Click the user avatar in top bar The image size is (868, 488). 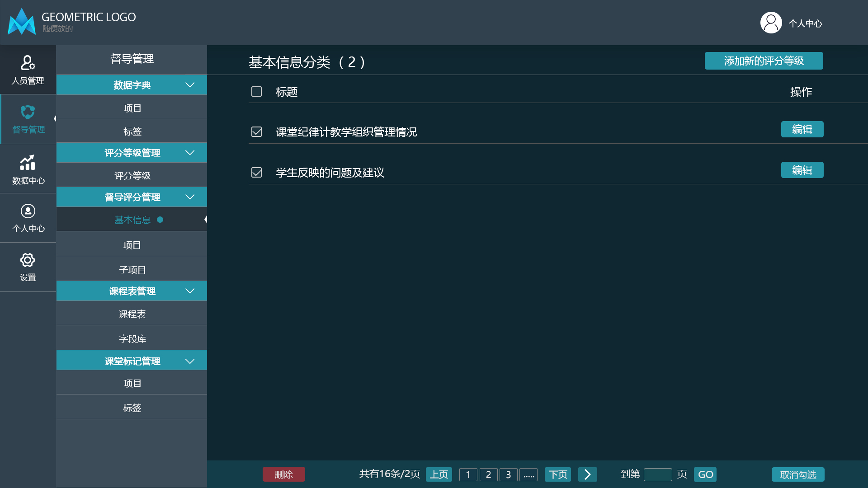771,22
